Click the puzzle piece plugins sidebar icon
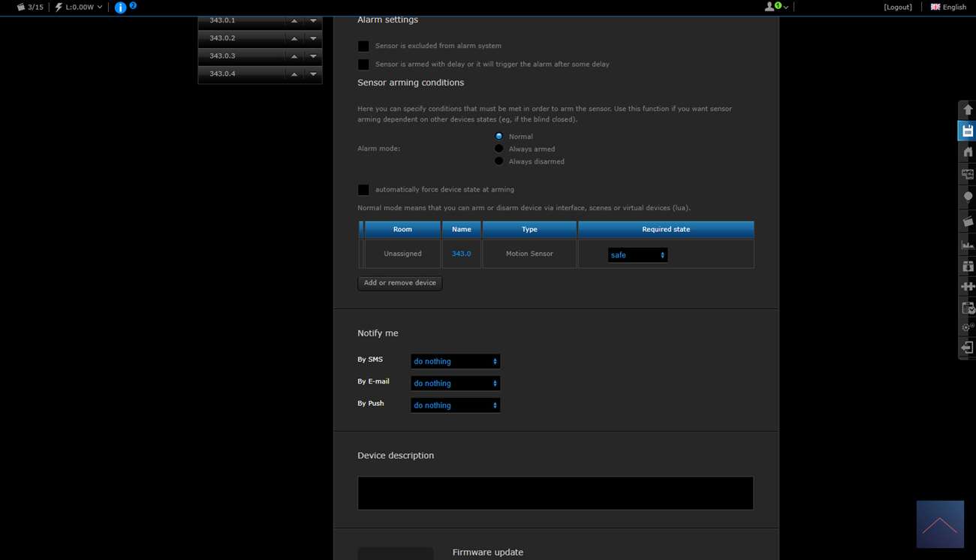The image size is (976, 560). click(x=967, y=286)
